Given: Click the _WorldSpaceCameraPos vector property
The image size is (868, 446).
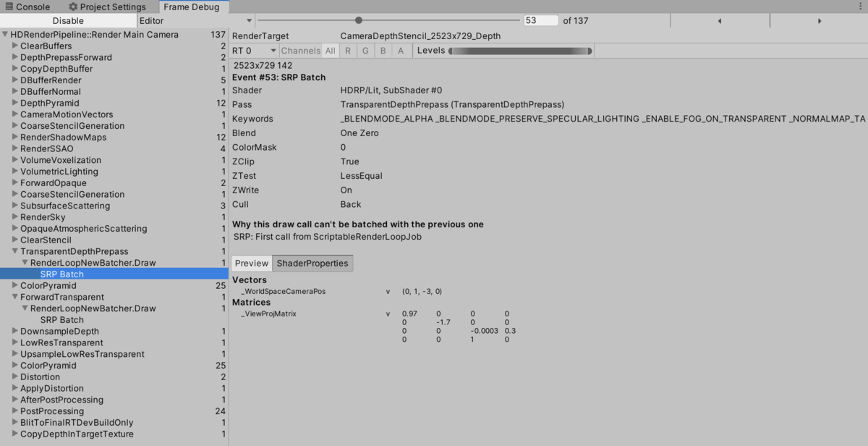Looking at the screenshot, I should 284,291.
